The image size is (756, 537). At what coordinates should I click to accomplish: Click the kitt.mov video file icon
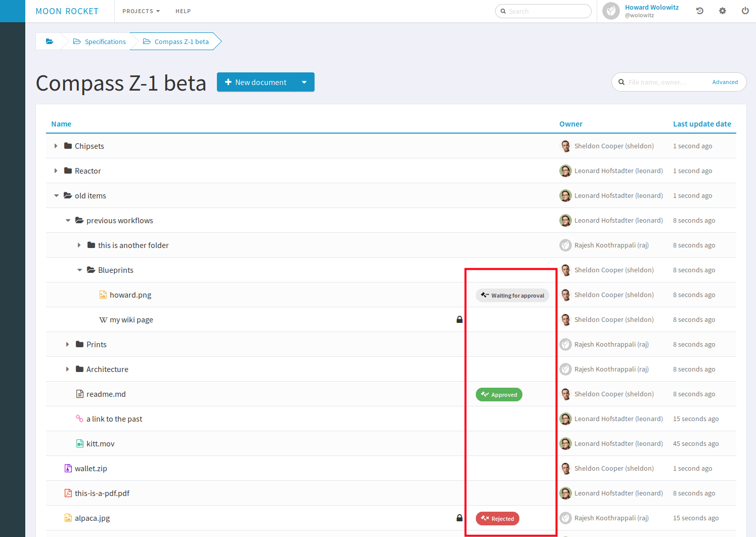(80, 443)
